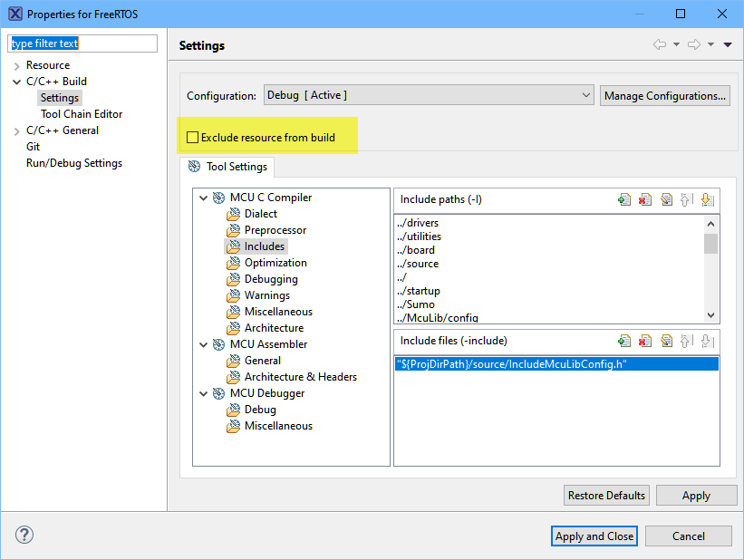Expand the Resource category
This screenshot has height=560, width=744.
(x=16, y=65)
